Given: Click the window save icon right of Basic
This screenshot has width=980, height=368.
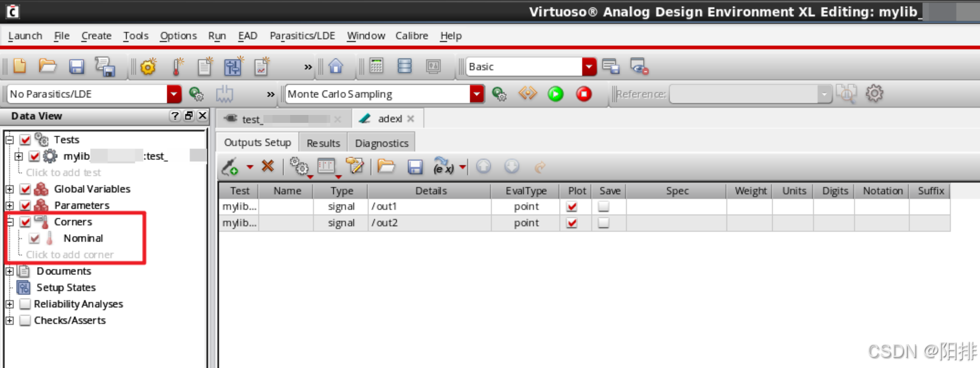Looking at the screenshot, I should 611,66.
